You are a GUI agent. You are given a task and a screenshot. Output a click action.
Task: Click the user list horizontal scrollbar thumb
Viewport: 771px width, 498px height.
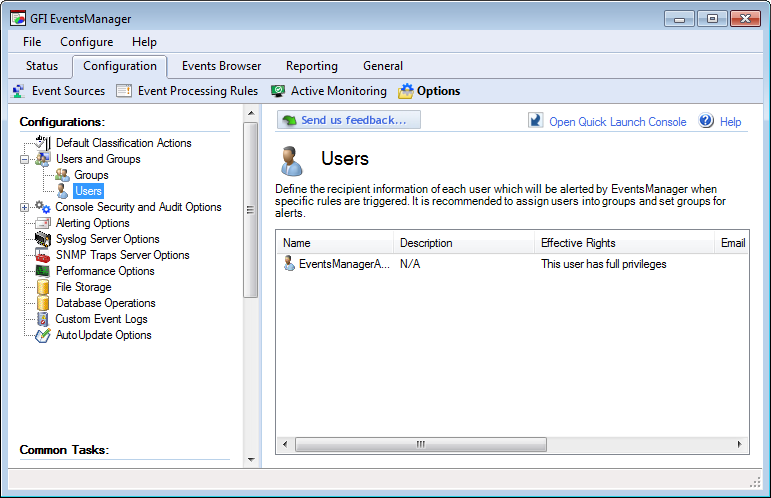(420, 444)
